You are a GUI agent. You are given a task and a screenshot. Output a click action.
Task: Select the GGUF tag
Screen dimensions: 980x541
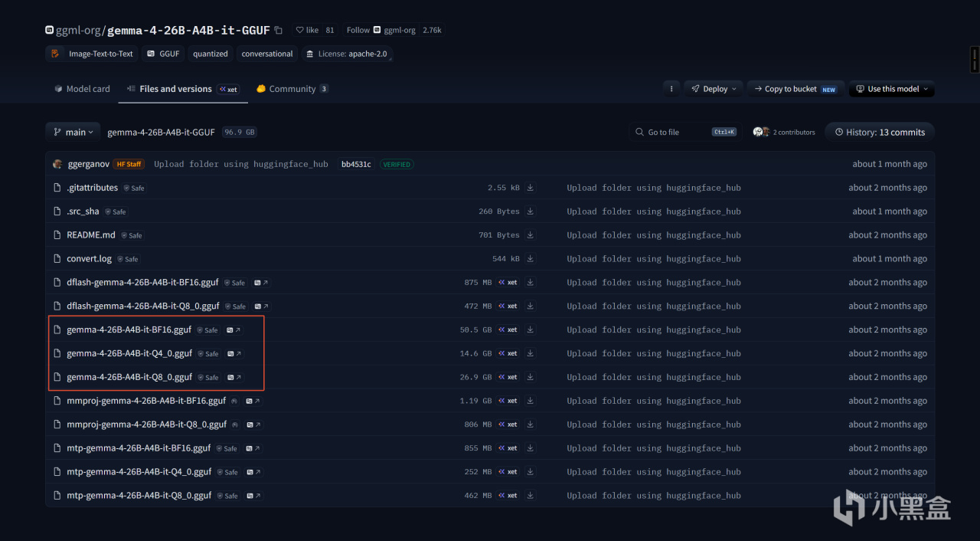[163, 54]
